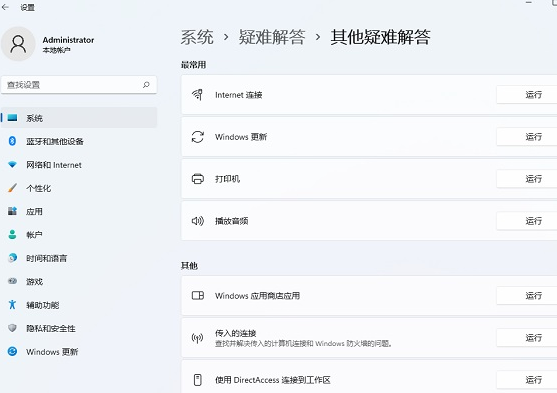Screen dimensions: 557x393
Task: Select the 播放音频 row label
Action: [232, 221]
